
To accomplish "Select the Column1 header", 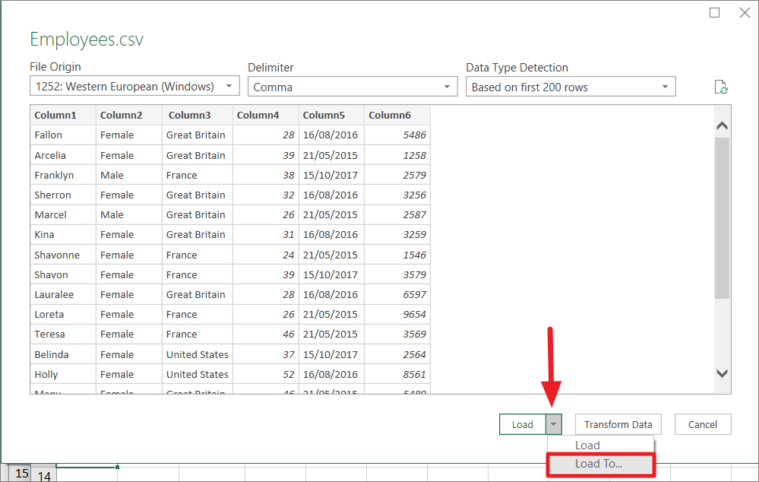I will point(63,115).
